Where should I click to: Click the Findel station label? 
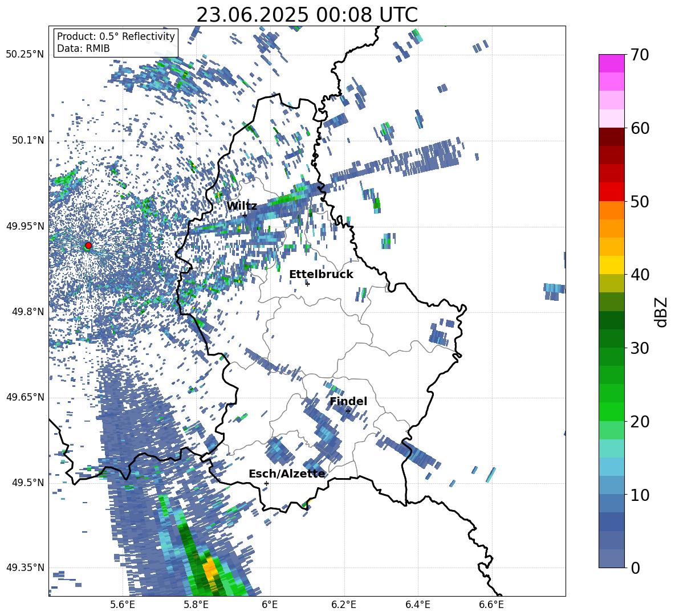pyautogui.click(x=348, y=401)
